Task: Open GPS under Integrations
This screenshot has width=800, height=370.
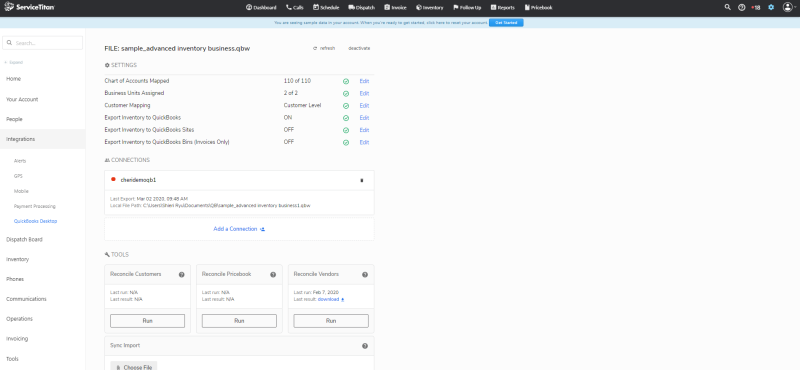Action: pos(18,176)
